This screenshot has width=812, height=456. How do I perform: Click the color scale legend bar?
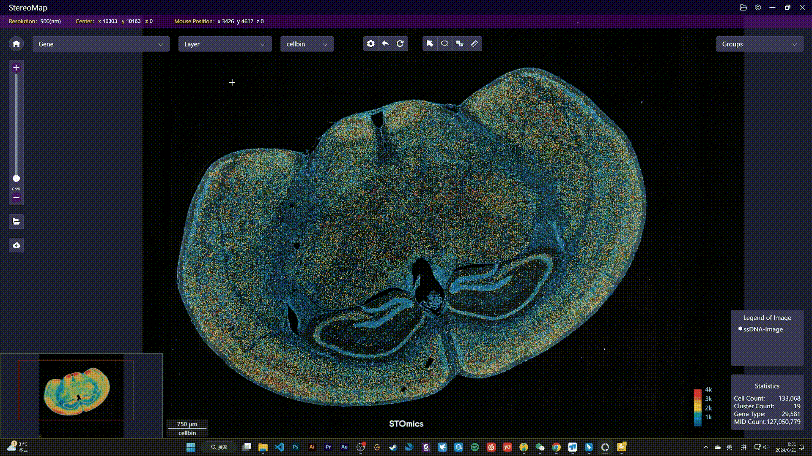point(698,407)
